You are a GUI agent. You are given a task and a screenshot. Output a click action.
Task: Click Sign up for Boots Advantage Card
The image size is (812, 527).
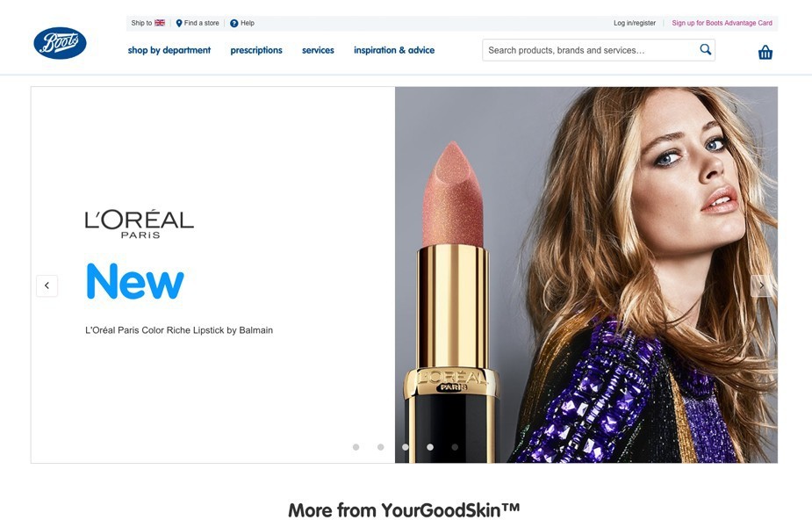(x=722, y=24)
